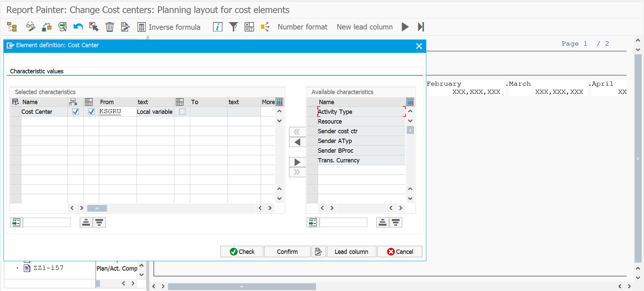Click the move selected right arrow
The height and width of the screenshot is (291, 644).
297,162
